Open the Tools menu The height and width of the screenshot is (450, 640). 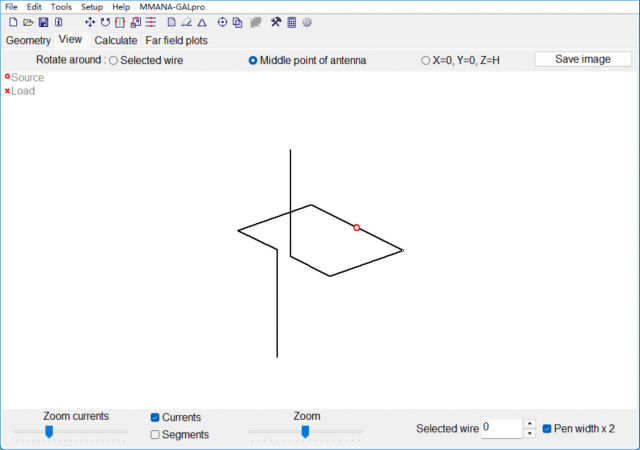[x=61, y=6]
